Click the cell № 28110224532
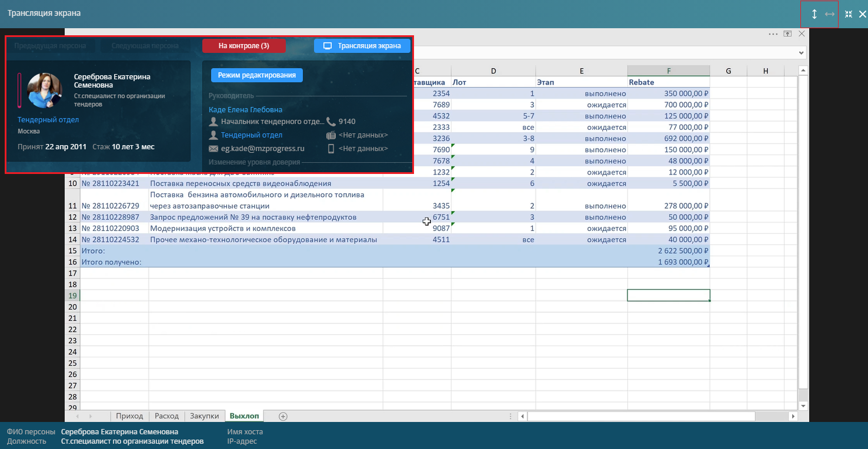 click(114, 240)
